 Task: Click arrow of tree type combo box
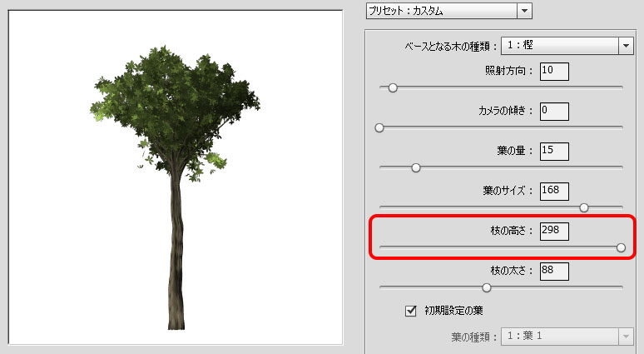[626, 46]
